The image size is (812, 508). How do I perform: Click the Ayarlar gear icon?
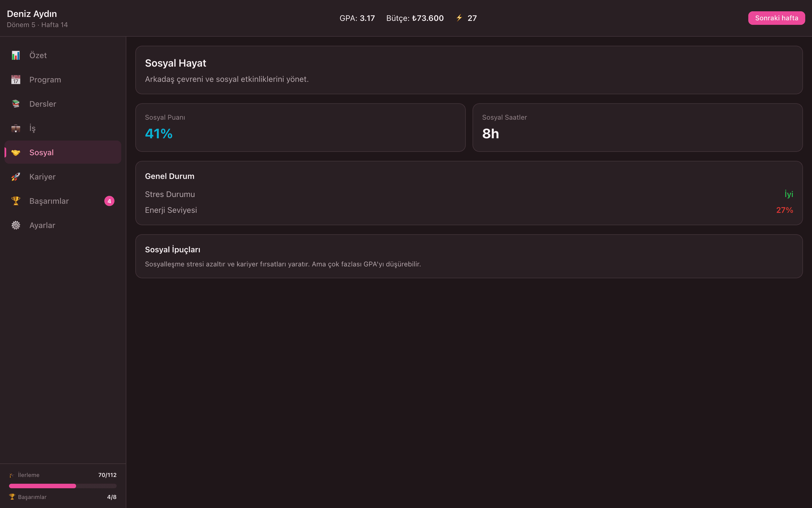[16, 225]
